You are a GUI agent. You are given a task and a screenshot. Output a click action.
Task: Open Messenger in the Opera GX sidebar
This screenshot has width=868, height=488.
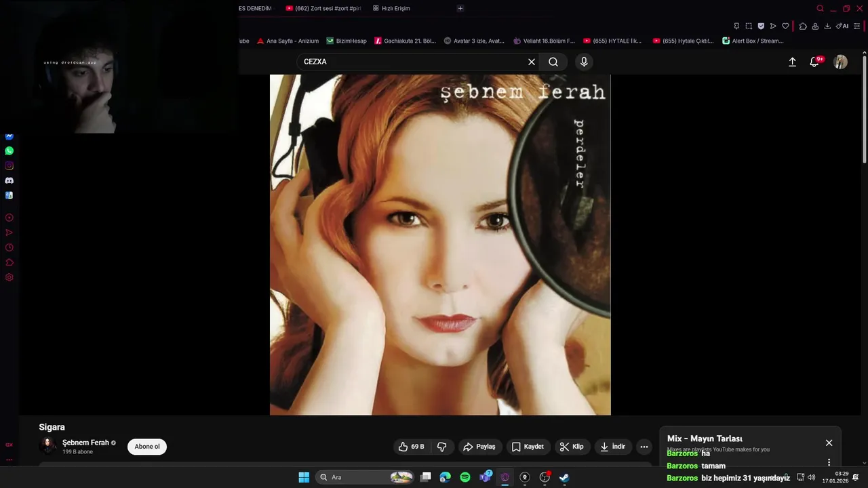[9, 136]
